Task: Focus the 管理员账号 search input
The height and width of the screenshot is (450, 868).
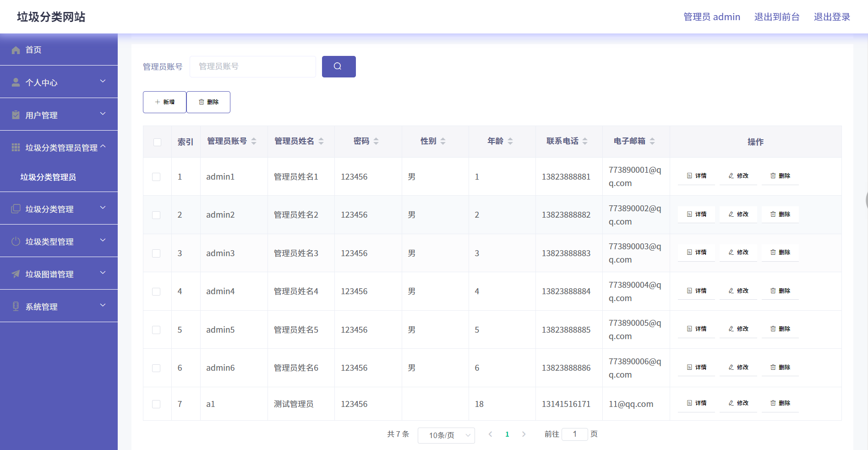Action: click(x=253, y=66)
